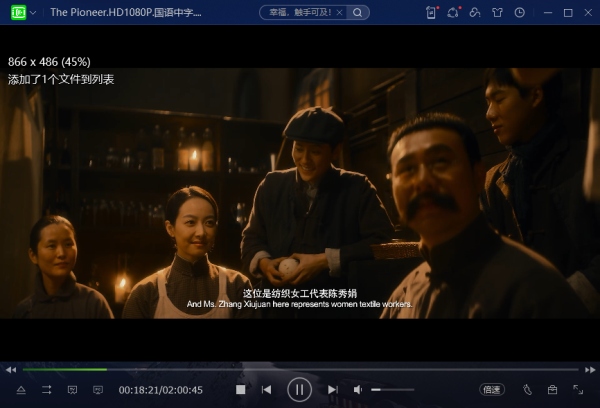This screenshot has width=600, height=408.
Task: Adjust the volume slider
Action: pos(393,390)
